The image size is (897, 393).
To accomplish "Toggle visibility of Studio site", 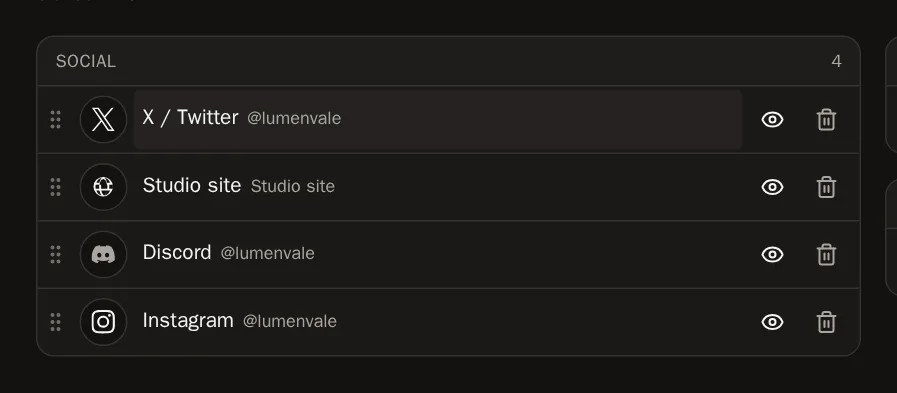I will pyautogui.click(x=772, y=187).
